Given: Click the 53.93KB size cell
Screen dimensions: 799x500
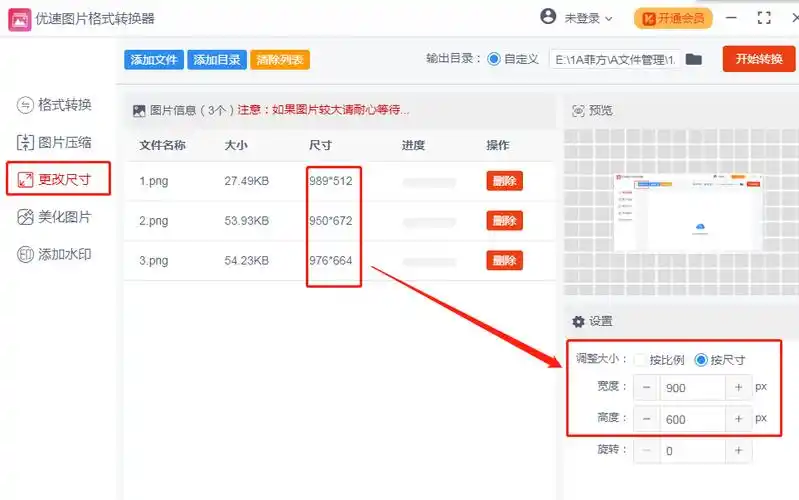Looking at the screenshot, I should (247, 221).
